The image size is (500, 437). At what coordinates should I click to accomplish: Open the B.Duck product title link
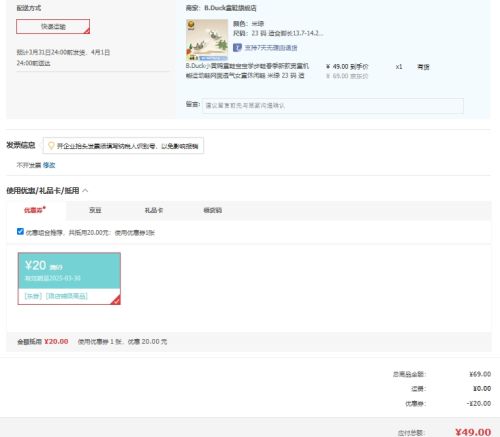pos(247,71)
